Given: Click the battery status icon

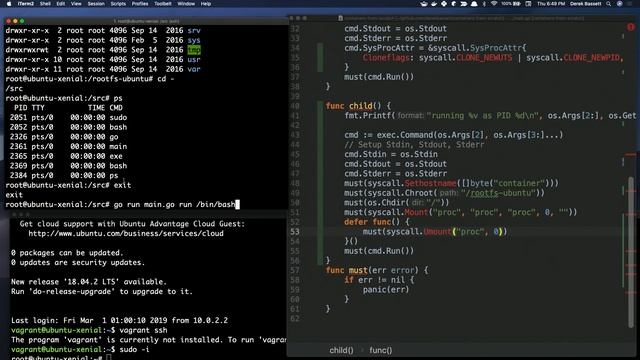Looking at the screenshot, I should coord(511,4).
